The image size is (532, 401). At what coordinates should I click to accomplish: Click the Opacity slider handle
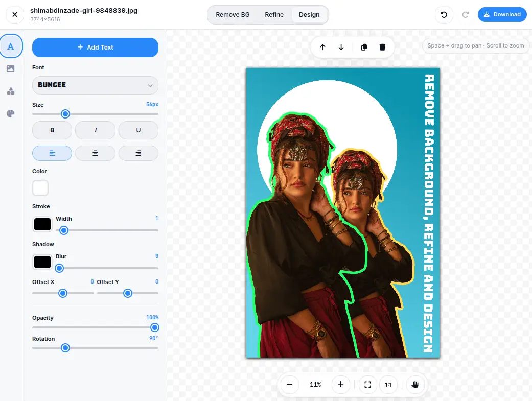(x=155, y=327)
